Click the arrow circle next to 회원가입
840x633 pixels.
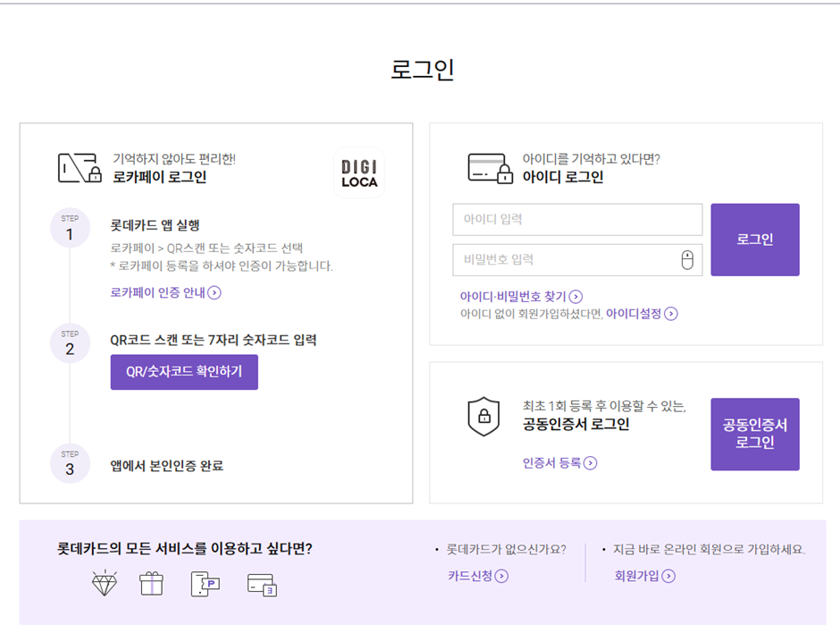point(668,576)
